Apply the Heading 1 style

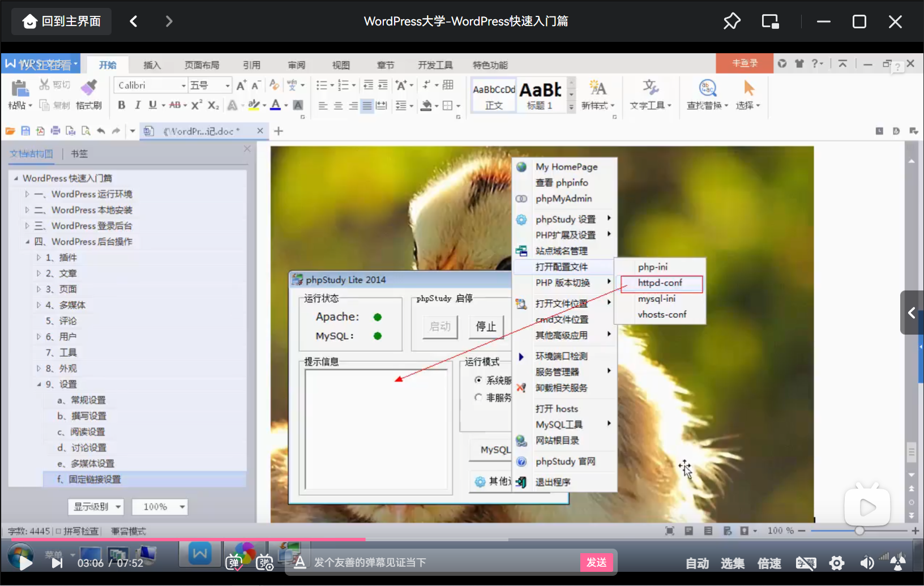541,95
